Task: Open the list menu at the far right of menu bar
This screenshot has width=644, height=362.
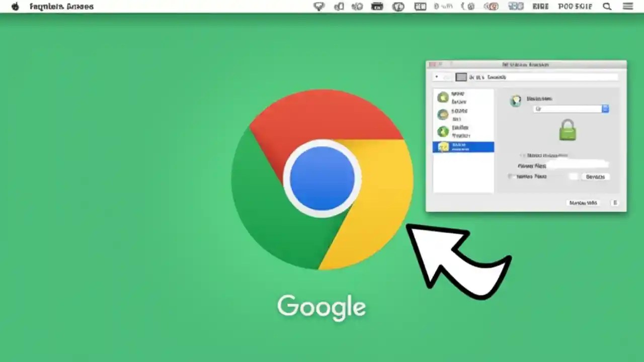Action: tap(627, 7)
